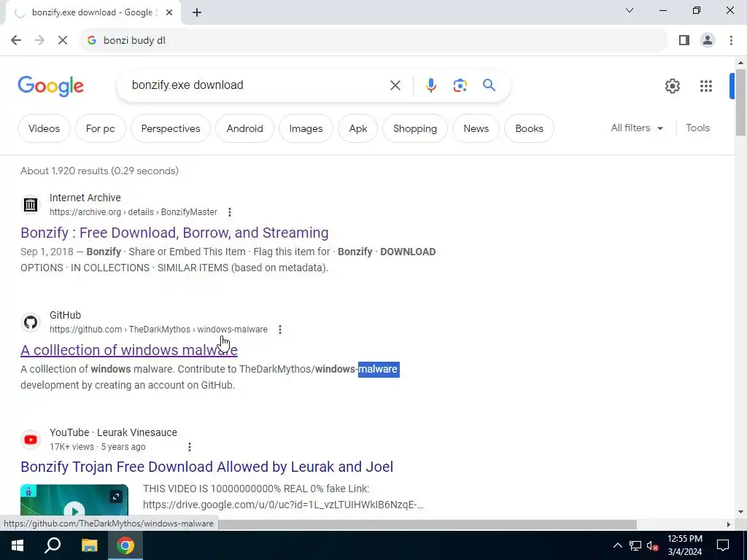Viewport: 747px width, 560px height.
Task: Open the muted volume tray icon
Action: (652, 545)
